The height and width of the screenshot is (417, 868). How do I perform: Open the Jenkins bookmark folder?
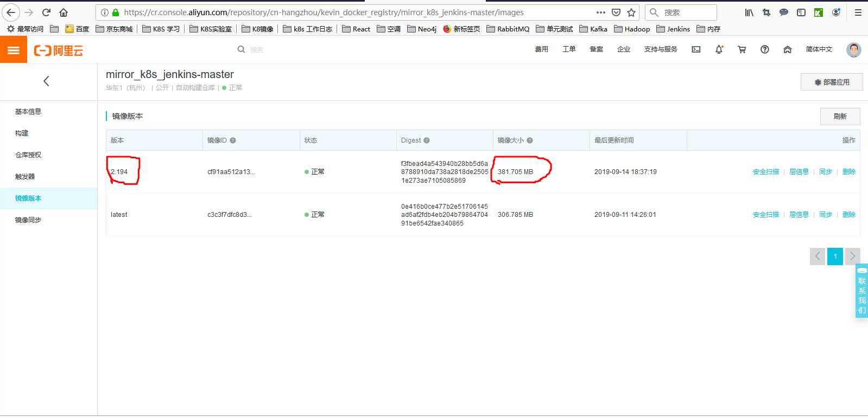tap(673, 29)
